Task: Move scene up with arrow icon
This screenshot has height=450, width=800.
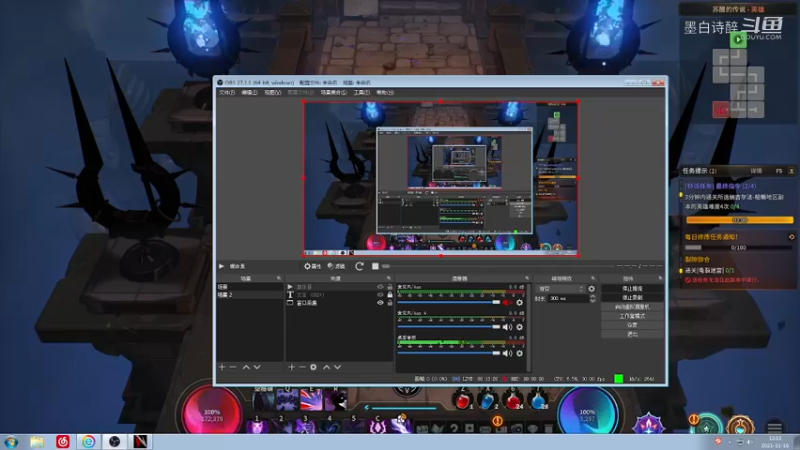Action: [246, 367]
